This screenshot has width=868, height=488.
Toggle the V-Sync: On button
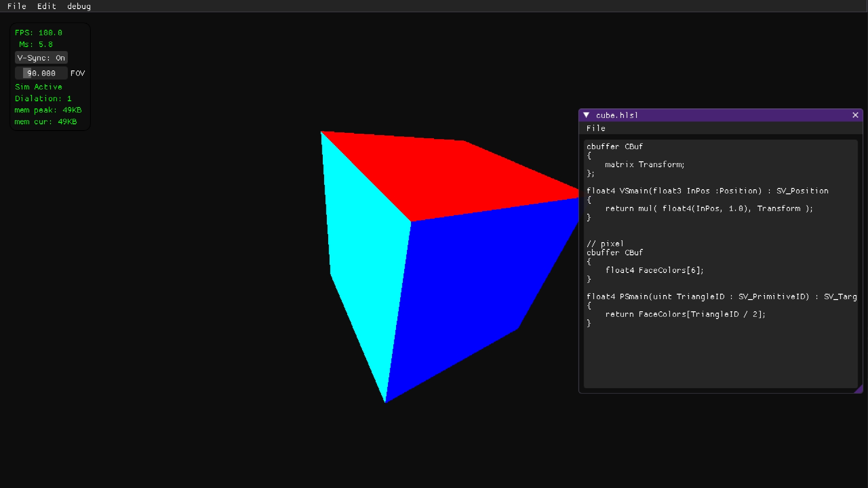pos(41,58)
